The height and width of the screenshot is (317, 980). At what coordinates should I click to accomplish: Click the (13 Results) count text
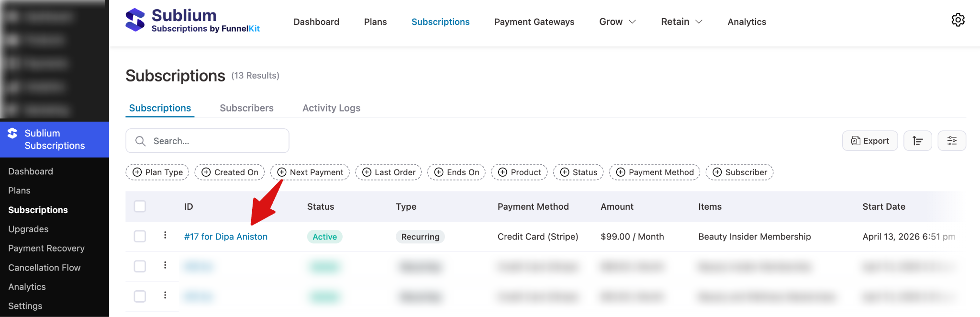pyautogui.click(x=255, y=76)
